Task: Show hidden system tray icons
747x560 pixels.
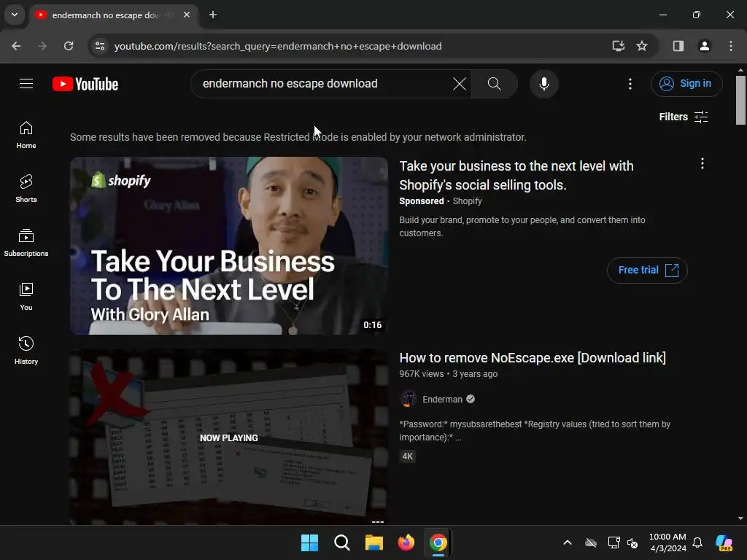Action: 567,542
